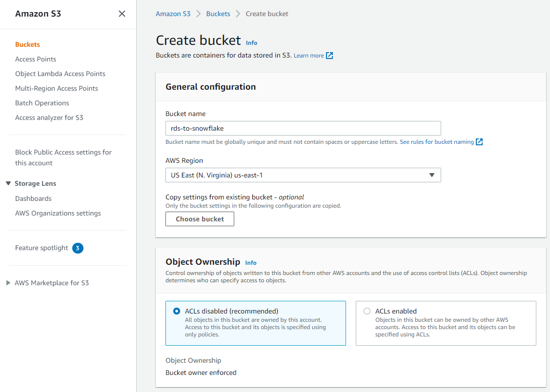Open Multi-Region Access Points
The width and height of the screenshot is (550, 392).
coord(57,89)
